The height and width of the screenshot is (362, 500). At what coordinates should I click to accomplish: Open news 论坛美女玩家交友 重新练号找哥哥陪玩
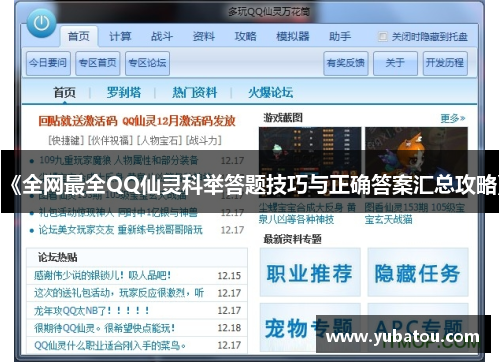click(121, 230)
